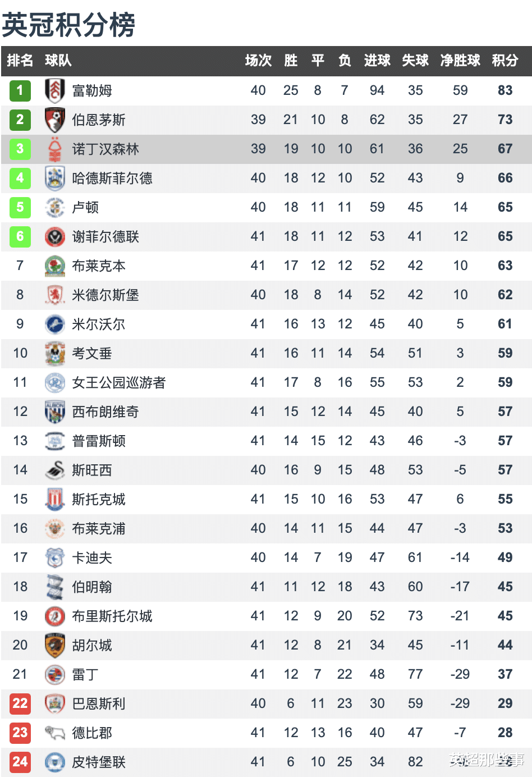Click the 排名 column header
The height and width of the screenshot is (777, 532).
20,61
